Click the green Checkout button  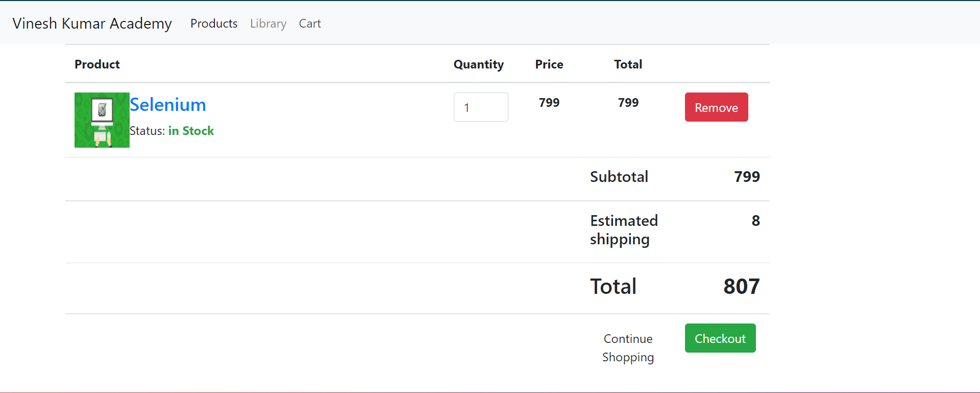720,338
